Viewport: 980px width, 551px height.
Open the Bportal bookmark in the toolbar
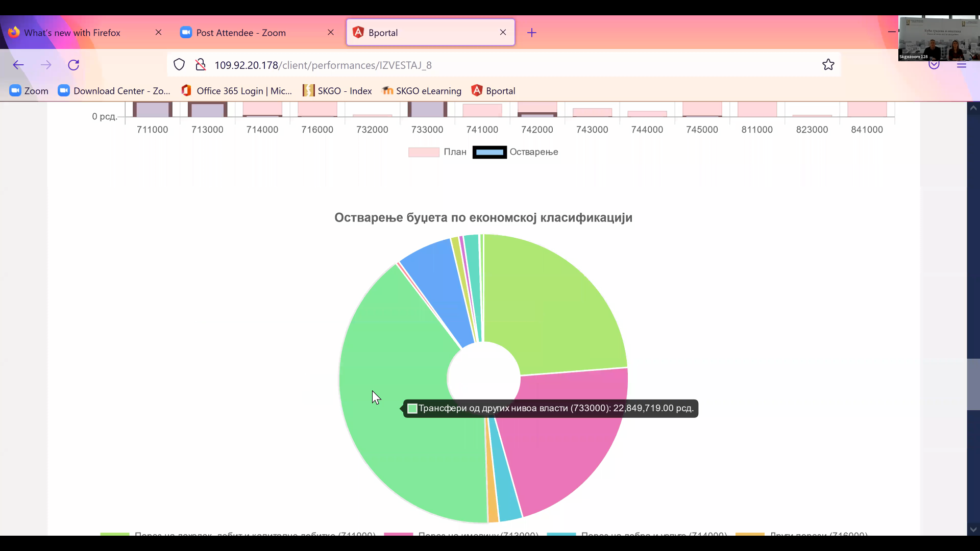tap(493, 91)
